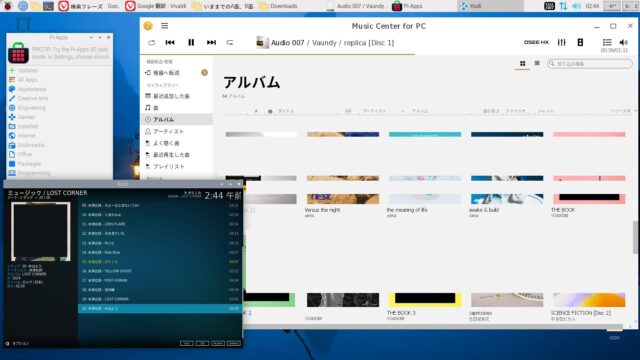Open Packages category in Pi-Apps
Image resolution: width=640 pixels, height=360 pixels.
coord(60,164)
